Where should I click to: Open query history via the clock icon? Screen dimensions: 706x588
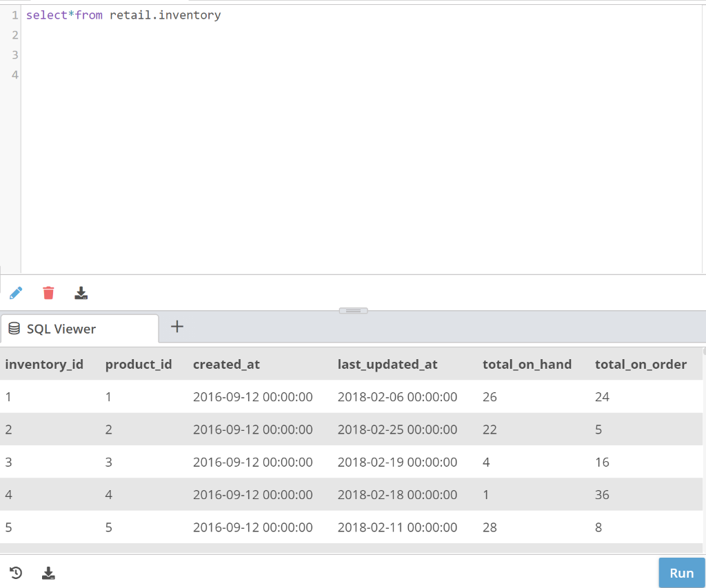point(15,573)
